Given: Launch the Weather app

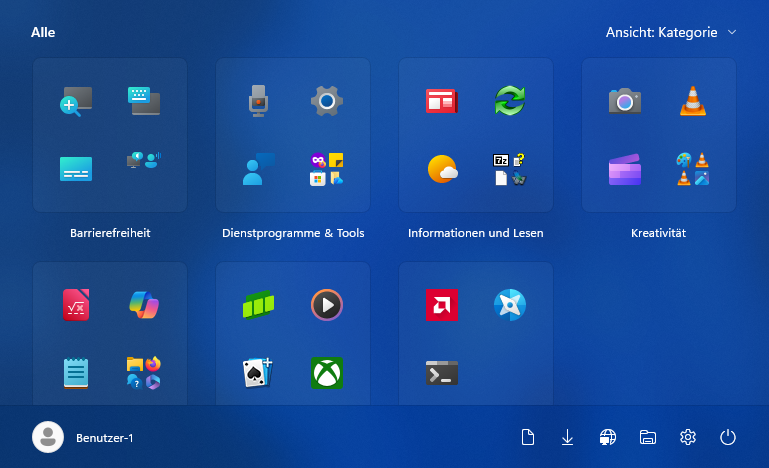Looking at the screenshot, I should [442, 169].
